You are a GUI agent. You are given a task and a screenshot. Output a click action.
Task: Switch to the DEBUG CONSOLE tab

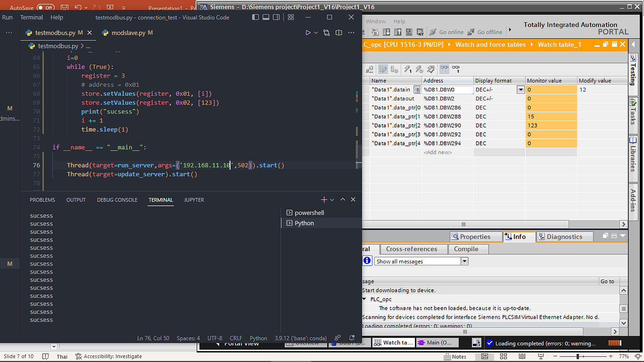coord(117,200)
